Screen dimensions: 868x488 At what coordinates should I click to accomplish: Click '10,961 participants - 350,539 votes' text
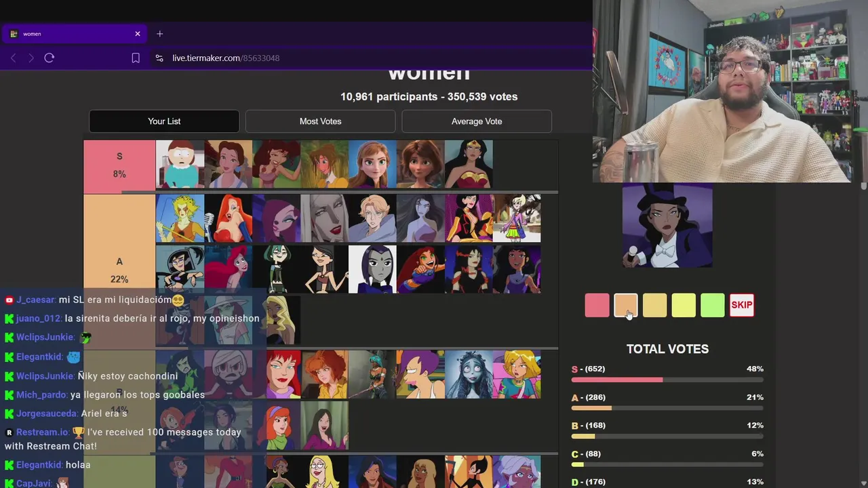[429, 97]
